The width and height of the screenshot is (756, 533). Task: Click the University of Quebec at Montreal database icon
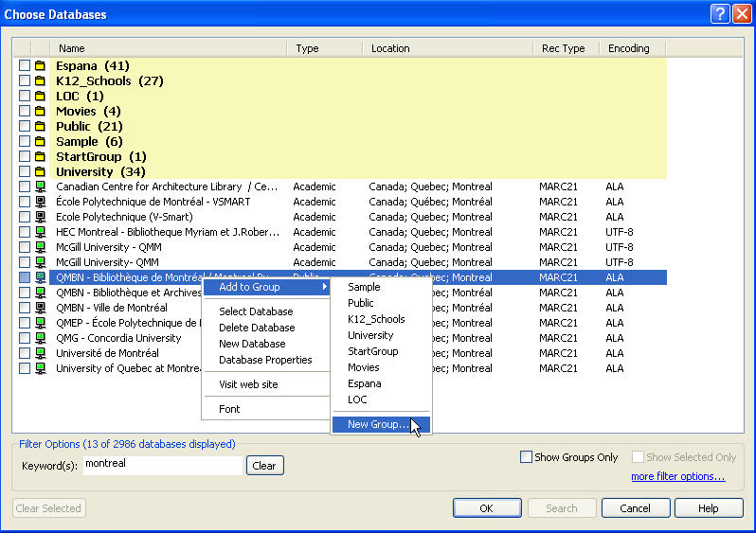point(41,368)
